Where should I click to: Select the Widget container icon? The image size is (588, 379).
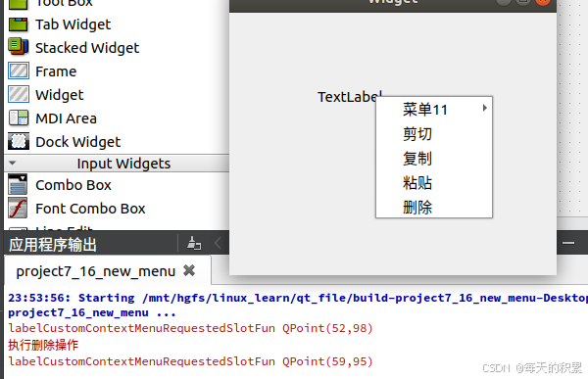coord(19,94)
